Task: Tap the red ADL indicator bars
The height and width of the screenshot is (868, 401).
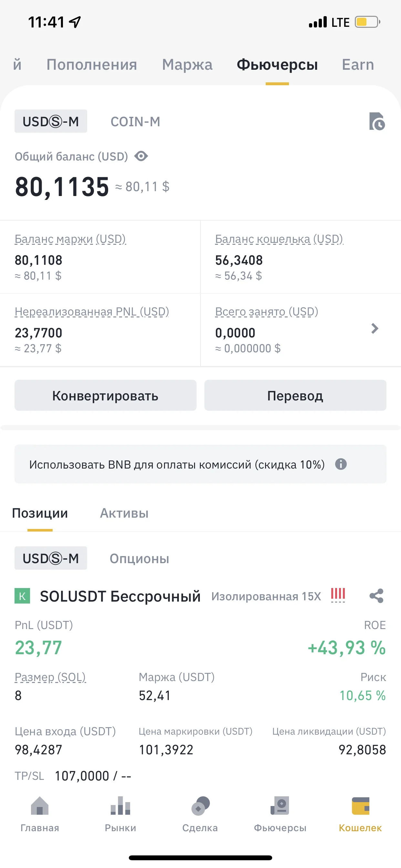Action: click(x=338, y=594)
